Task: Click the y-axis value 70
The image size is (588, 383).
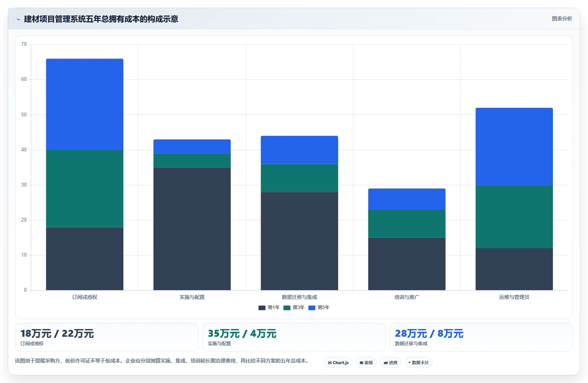Action: (x=24, y=44)
